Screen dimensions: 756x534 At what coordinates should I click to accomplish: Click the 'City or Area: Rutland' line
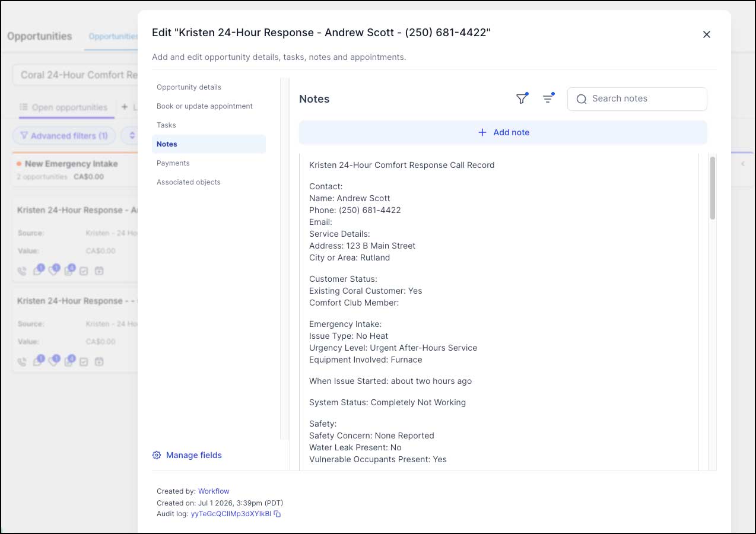click(350, 258)
